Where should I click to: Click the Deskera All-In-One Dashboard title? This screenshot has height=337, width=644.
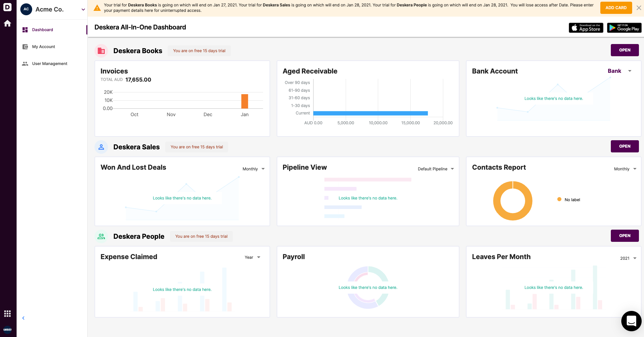[140, 27]
